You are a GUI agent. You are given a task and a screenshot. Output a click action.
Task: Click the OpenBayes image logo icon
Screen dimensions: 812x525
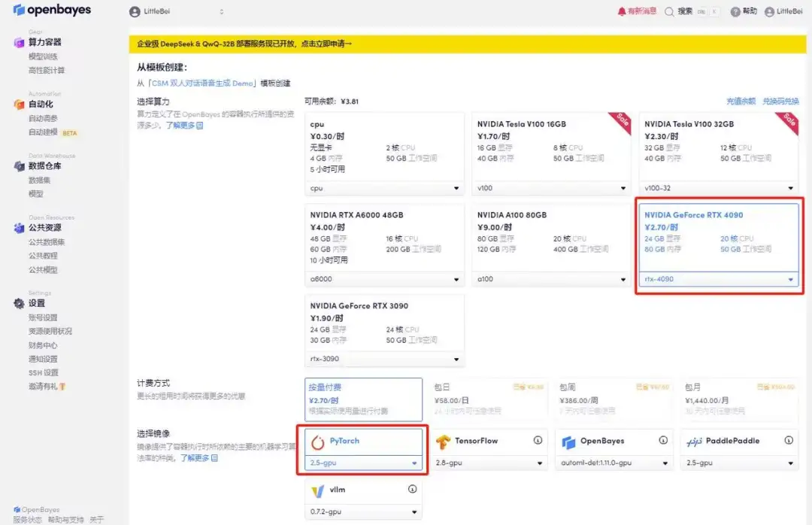[568, 442]
